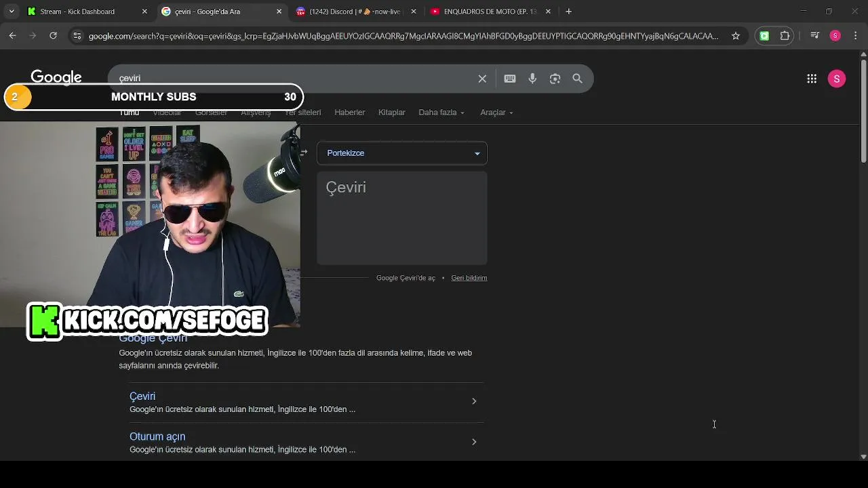The height and width of the screenshot is (488, 868).
Task: Open the Yer siteleri search filter
Action: (x=303, y=113)
